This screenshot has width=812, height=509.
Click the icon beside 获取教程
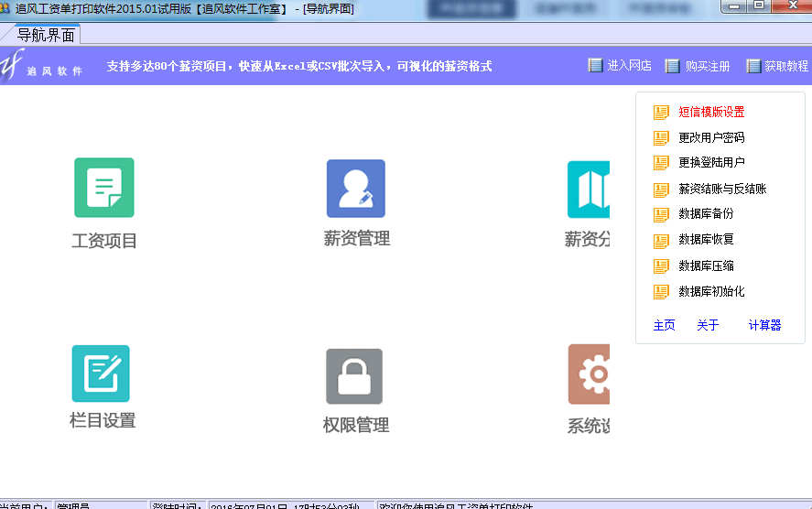click(x=753, y=66)
